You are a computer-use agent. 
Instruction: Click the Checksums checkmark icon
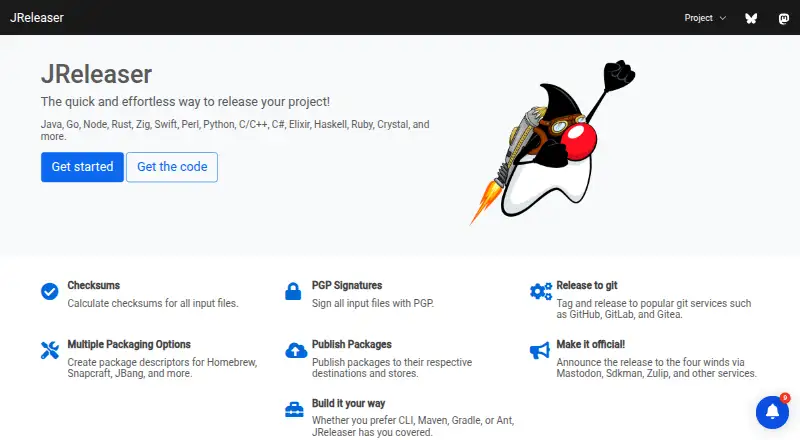[x=49, y=291]
